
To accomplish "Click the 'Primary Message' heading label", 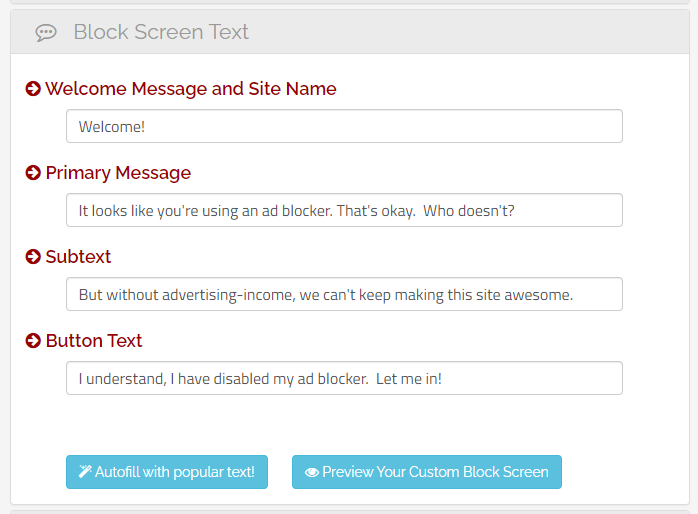I will pos(118,173).
